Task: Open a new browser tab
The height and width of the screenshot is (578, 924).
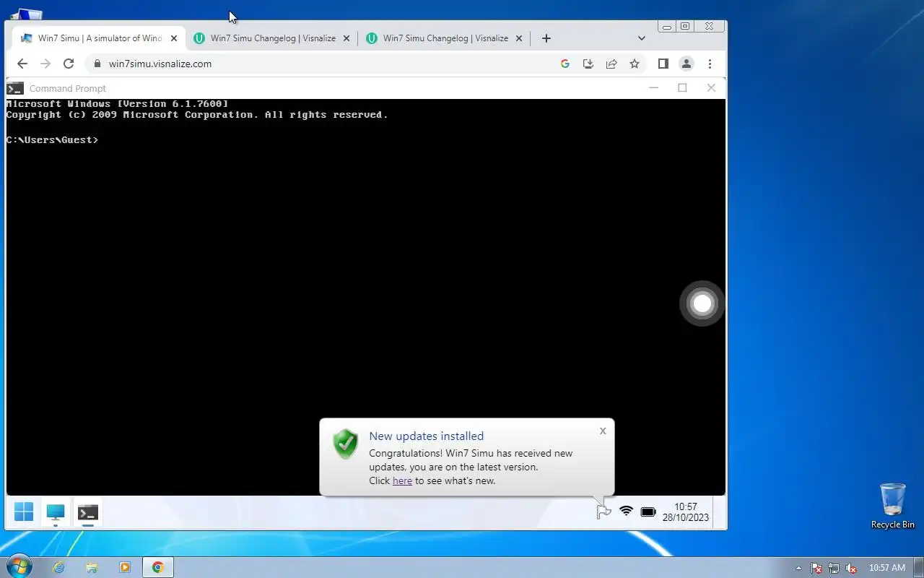Action: pos(546,38)
